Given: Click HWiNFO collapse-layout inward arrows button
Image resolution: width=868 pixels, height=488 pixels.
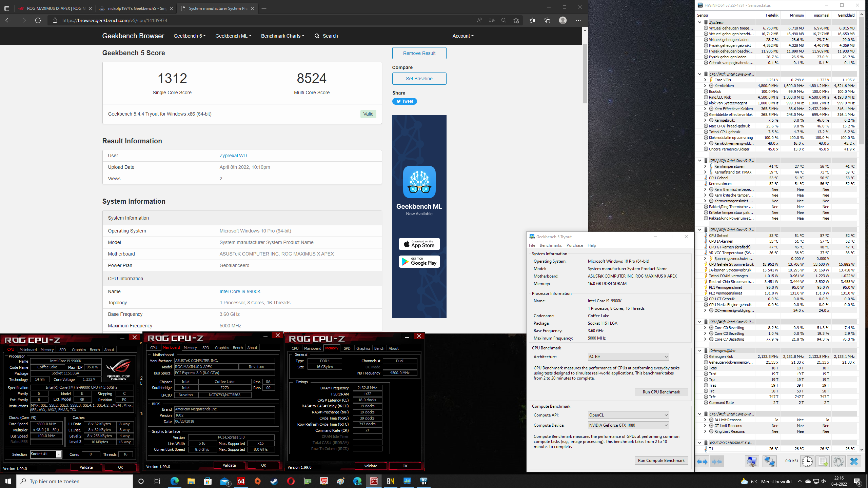Looking at the screenshot, I should click(x=716, y=462).
